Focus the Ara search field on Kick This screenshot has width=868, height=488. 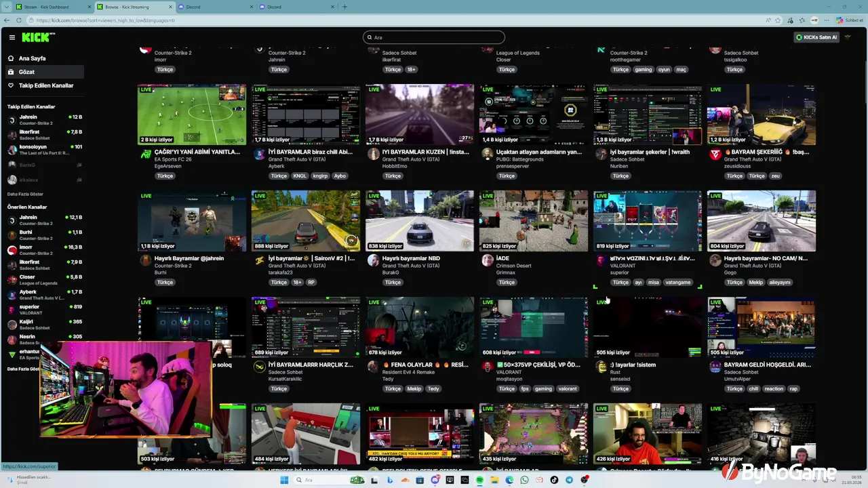click(x=434, y=37)
